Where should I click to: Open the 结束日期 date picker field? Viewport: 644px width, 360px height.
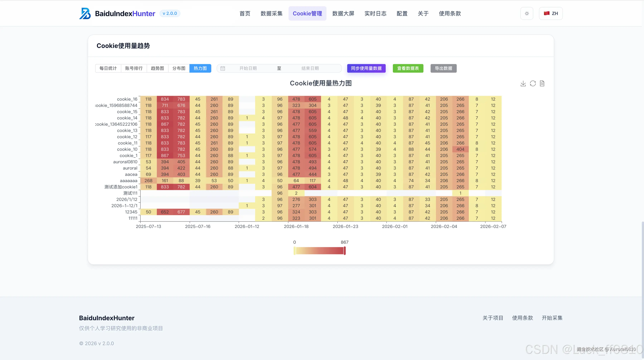[x=310, y=68]
